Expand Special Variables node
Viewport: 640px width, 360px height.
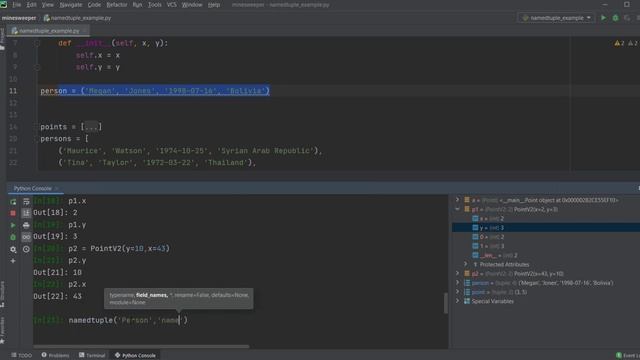click(458, 301)
